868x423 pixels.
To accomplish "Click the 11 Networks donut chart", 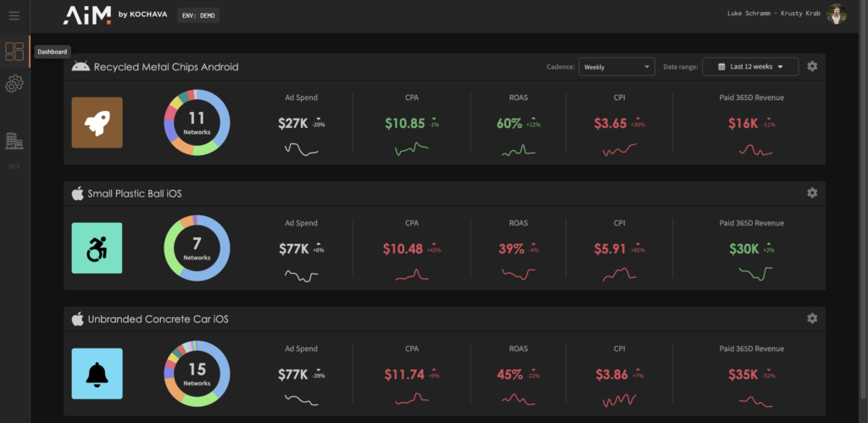I will click(x=197, y=122).
